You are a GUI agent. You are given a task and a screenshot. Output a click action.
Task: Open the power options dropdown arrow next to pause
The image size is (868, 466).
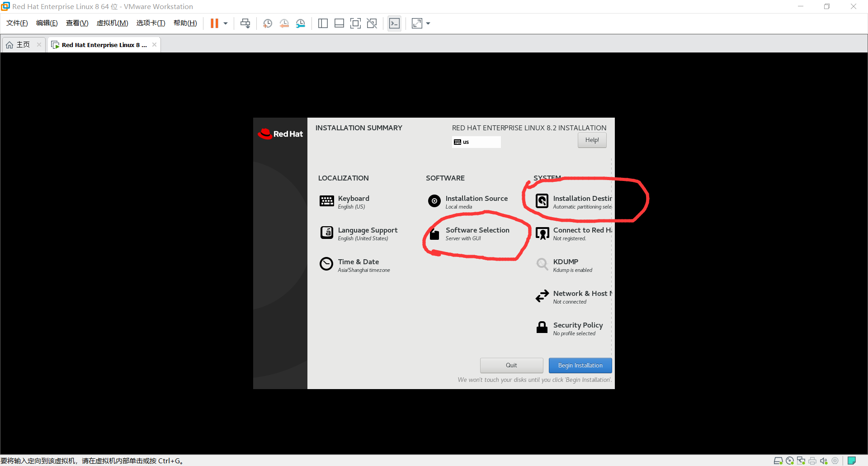point(226,24)
